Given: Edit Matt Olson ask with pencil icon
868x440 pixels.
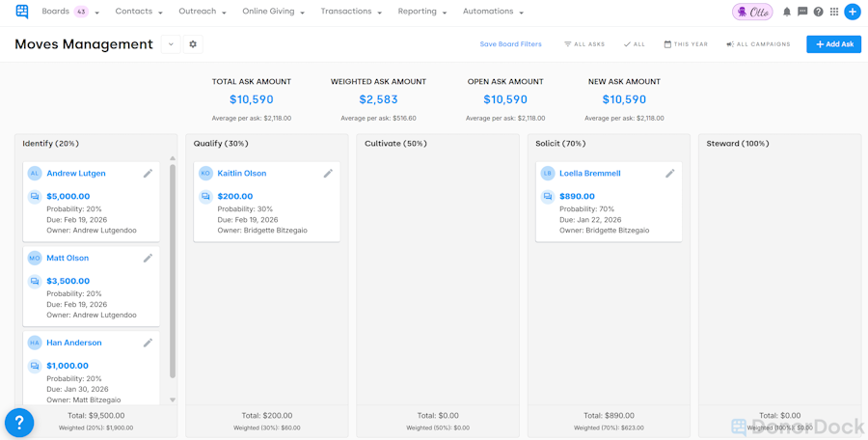Looking at the screenshot, I should [x=148, y=259].
